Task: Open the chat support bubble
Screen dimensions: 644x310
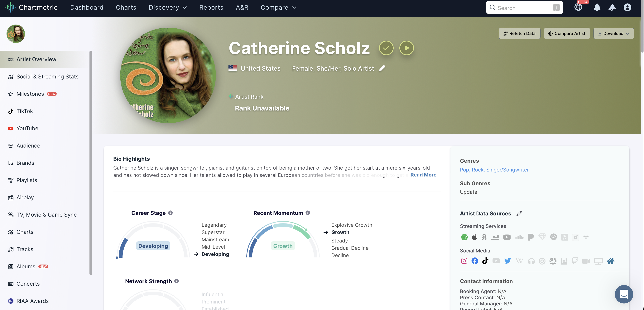Action: coord(624,294)
